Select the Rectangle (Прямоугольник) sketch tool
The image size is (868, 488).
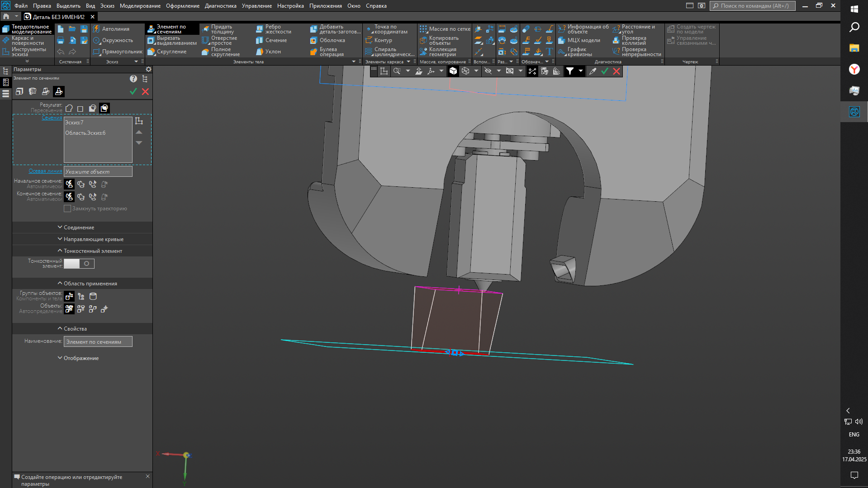(118, 52)
